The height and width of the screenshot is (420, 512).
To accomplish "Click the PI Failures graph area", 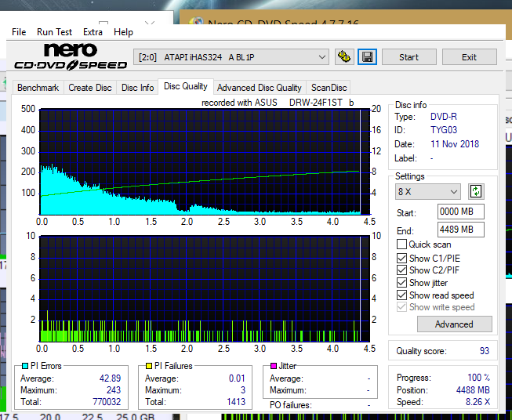I will pyautogui.click(x=205, y=288).
